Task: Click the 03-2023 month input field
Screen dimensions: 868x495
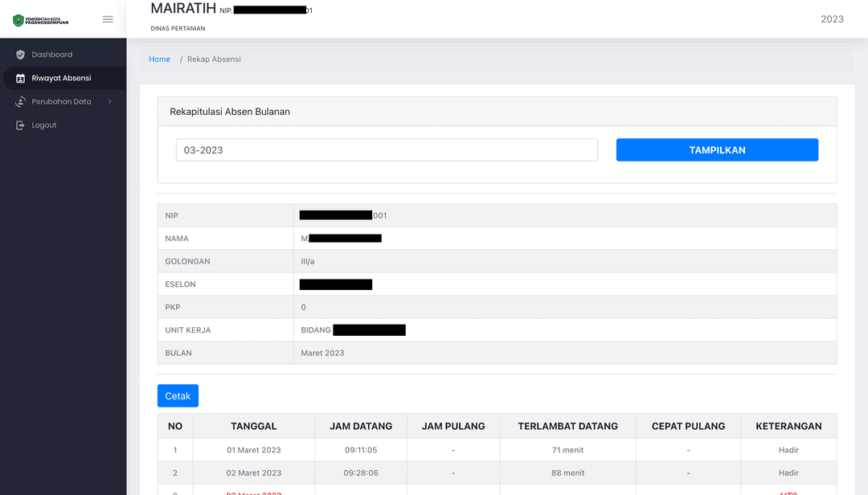Action: coord(387,150)
